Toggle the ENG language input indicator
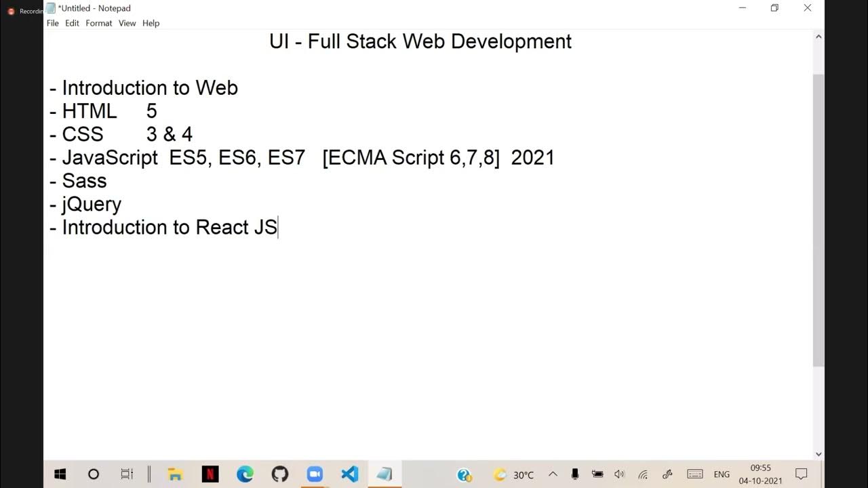The width and height of the screenshot is (868, 488). 722,474
